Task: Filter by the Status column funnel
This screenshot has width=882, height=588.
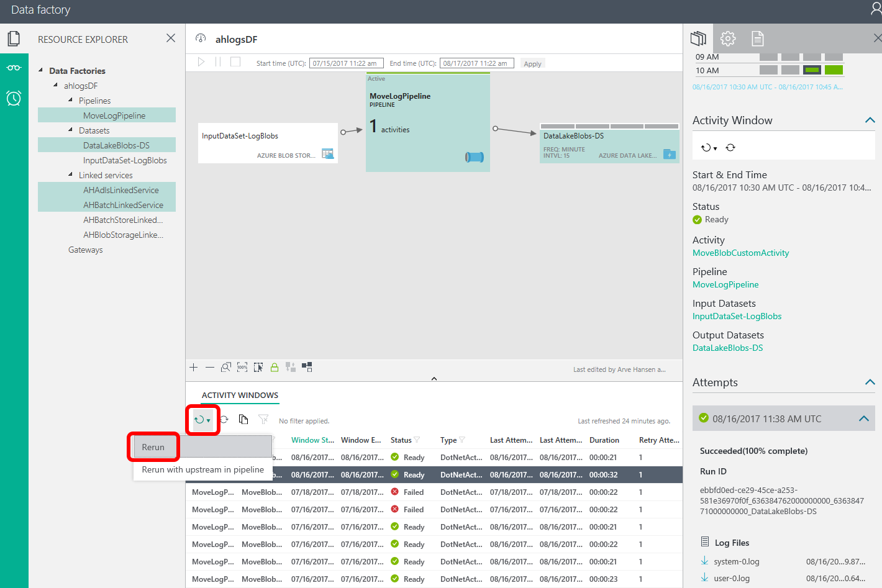Action: click(x=417, y=440)
